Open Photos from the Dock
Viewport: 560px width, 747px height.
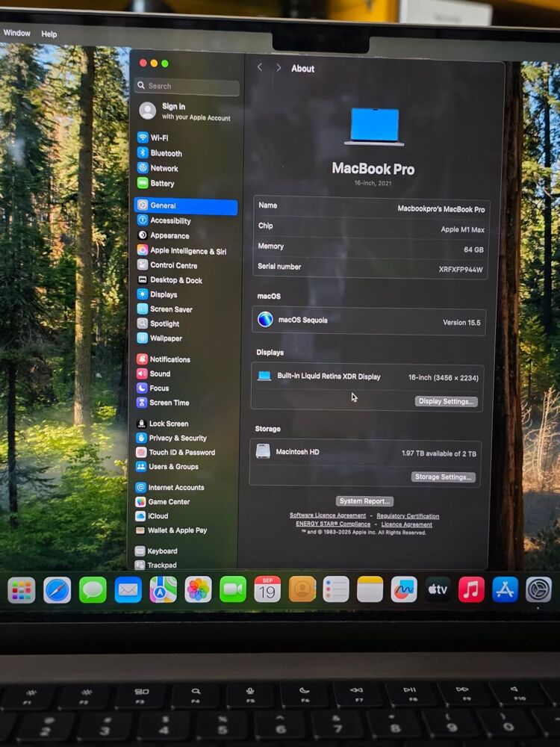198,590
